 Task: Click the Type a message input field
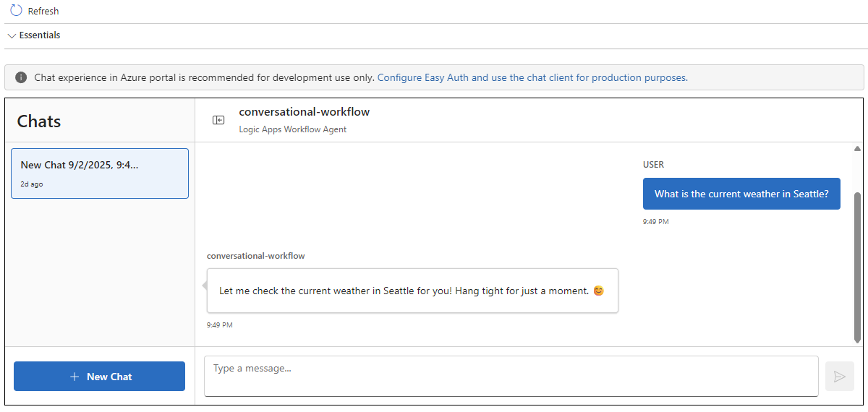click(511, 376)
